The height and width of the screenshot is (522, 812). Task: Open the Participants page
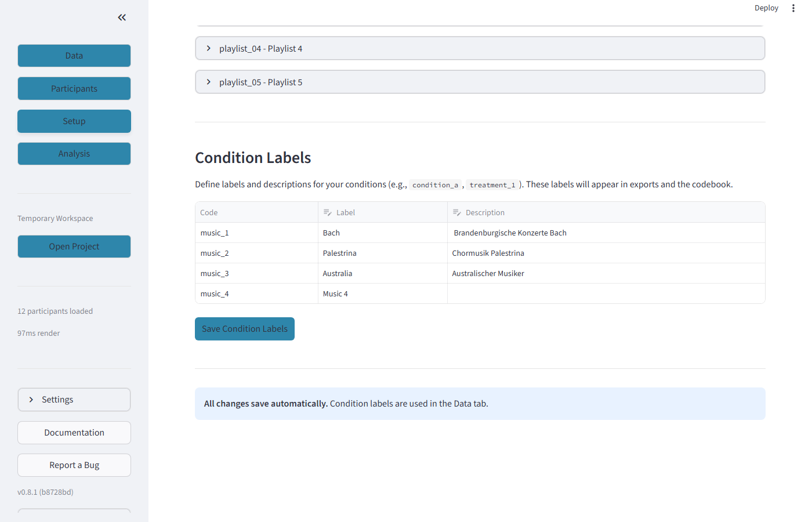point(74,89)
